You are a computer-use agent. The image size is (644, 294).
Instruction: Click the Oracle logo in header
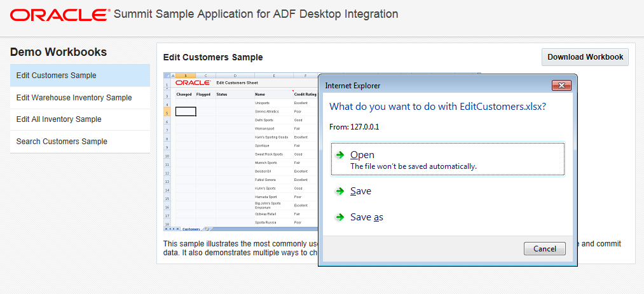[x=60, y=15]
